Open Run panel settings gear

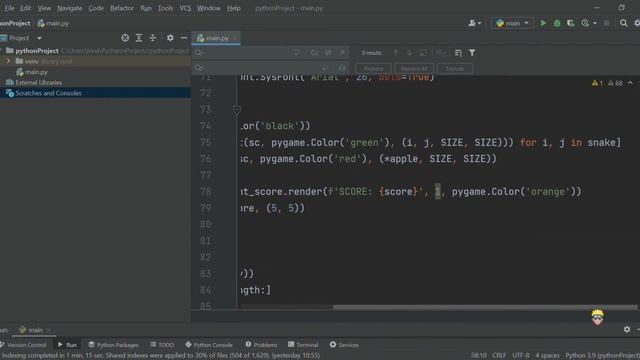pyautogui.click(x=627, y=329)
